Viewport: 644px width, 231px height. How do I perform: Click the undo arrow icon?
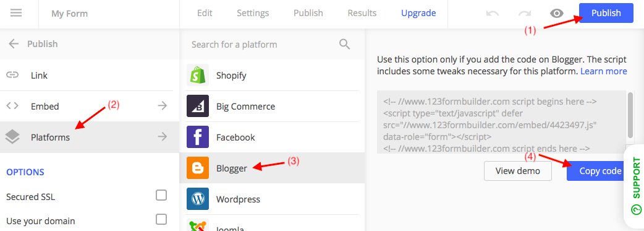492,14
